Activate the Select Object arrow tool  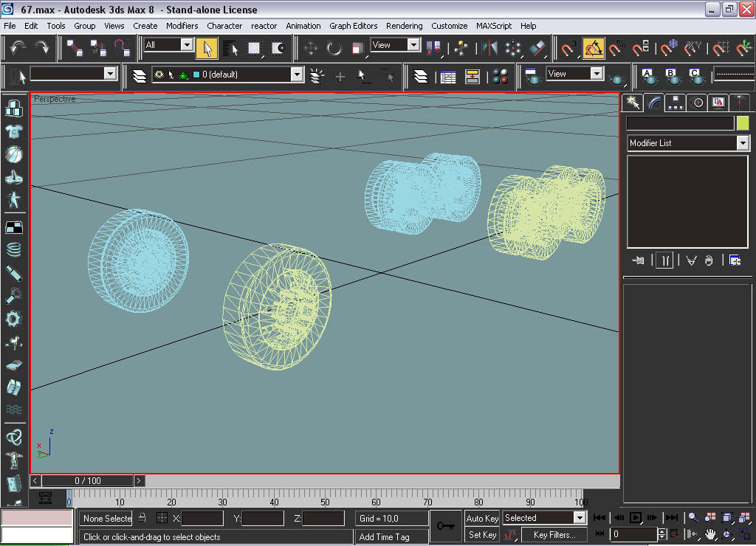207,48
